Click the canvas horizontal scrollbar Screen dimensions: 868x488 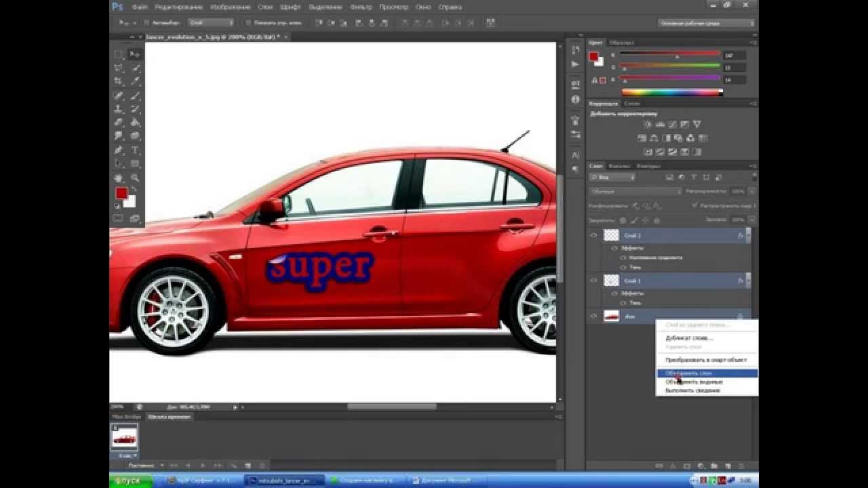click(392, 407)
